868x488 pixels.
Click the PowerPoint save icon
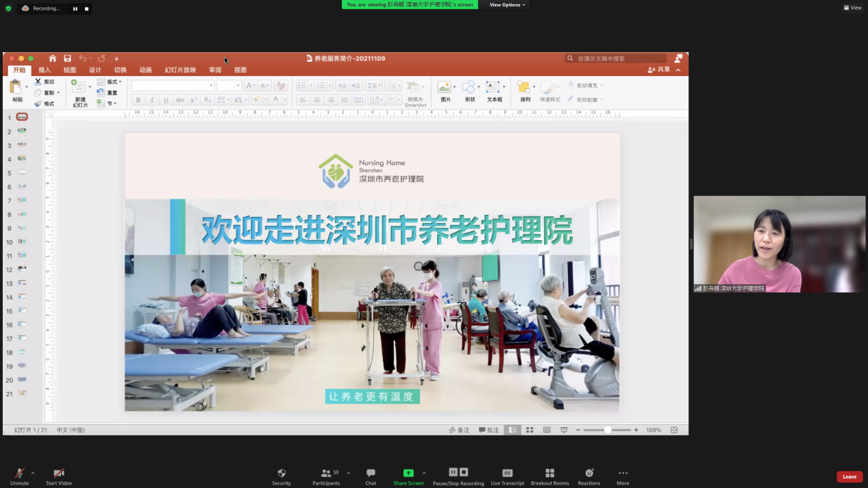point(67,59)
